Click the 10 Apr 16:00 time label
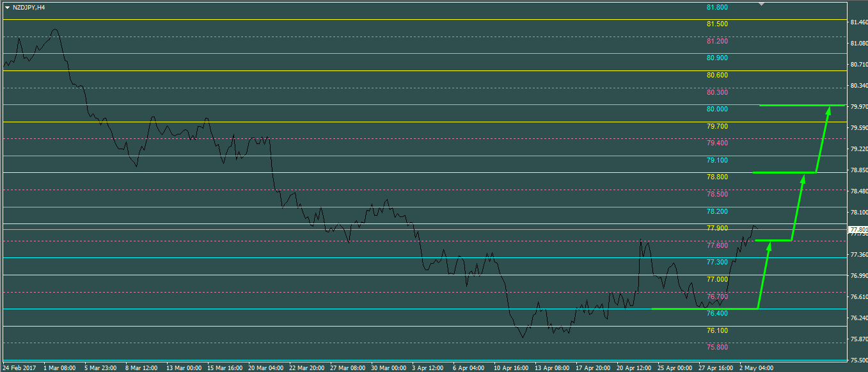This screenshot has width=868, height=372. pos(510,368)
